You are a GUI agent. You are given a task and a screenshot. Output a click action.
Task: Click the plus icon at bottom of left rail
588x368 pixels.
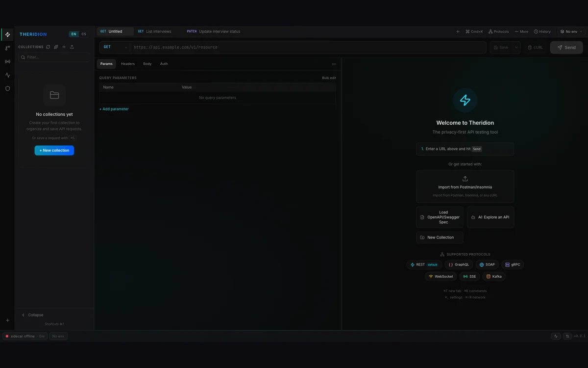[7, 320]
